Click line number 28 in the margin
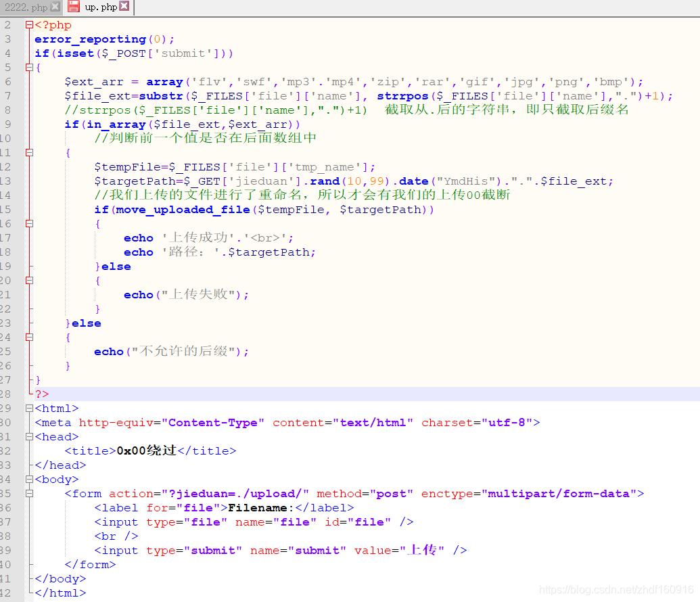The height and width of the screenshot is (602, 700). pyautogui.click(x=7, y=394)
